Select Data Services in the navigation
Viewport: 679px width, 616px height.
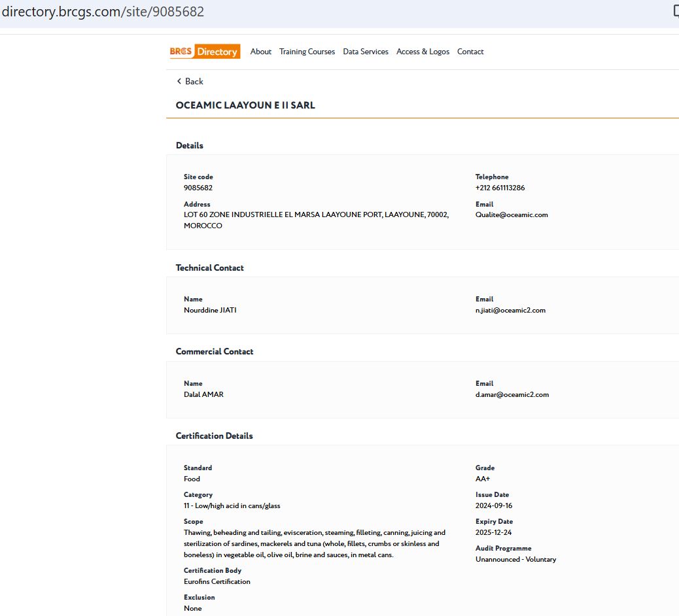365,52
